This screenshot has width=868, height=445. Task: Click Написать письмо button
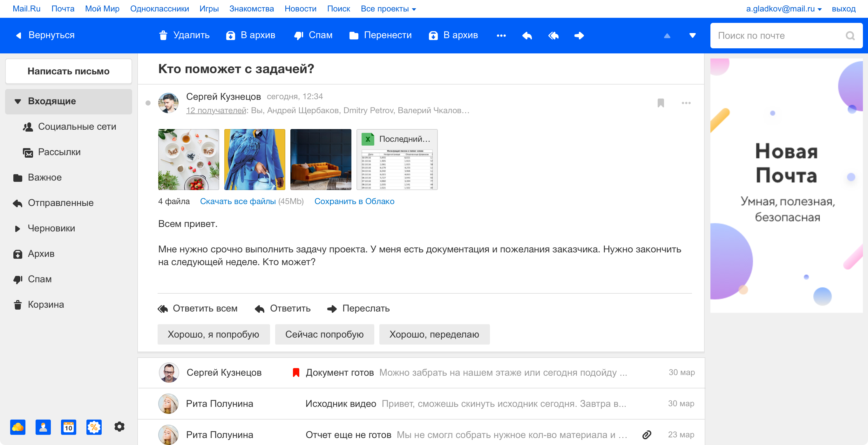tap(68, 71)
